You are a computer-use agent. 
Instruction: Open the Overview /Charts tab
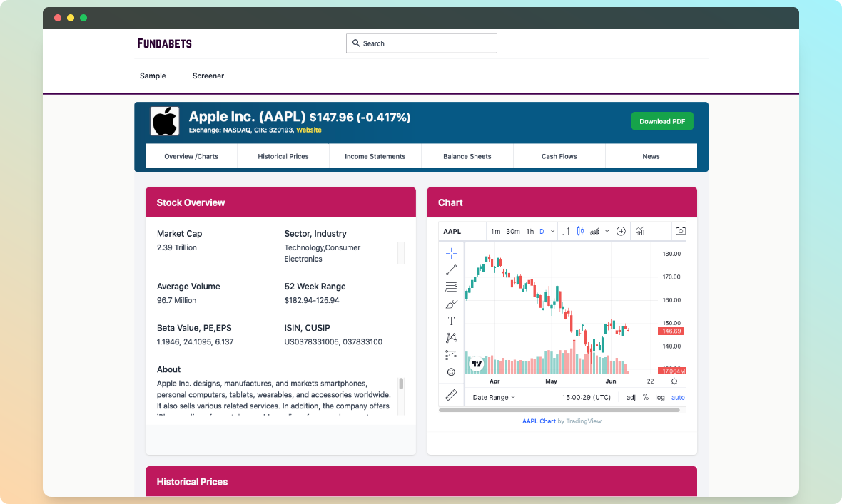[x=191, y=156]
